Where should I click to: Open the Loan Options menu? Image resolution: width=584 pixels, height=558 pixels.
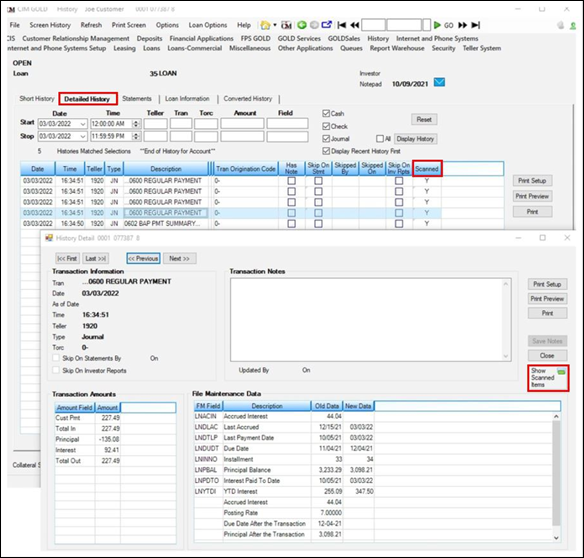click(208, 25)
